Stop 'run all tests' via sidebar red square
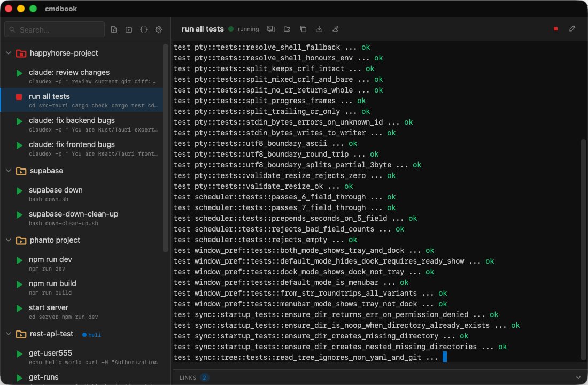The image size is (588, 385). [x=19, y=97]
